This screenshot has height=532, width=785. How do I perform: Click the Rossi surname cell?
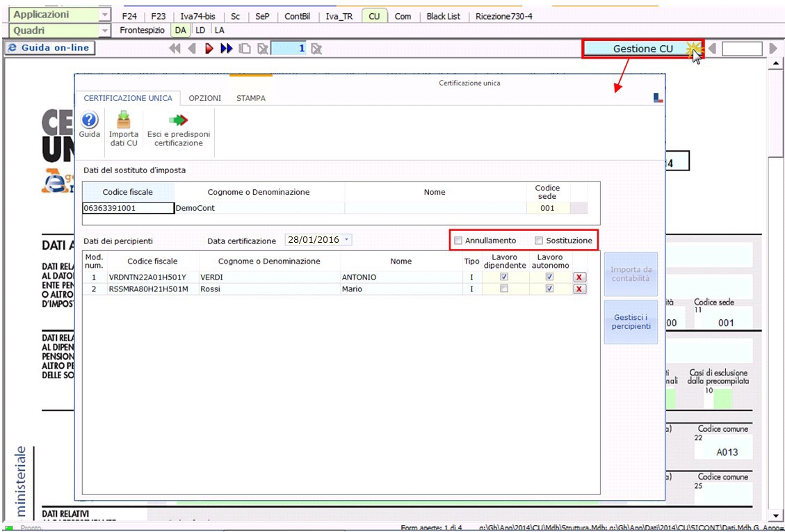[x=269, y=289]
